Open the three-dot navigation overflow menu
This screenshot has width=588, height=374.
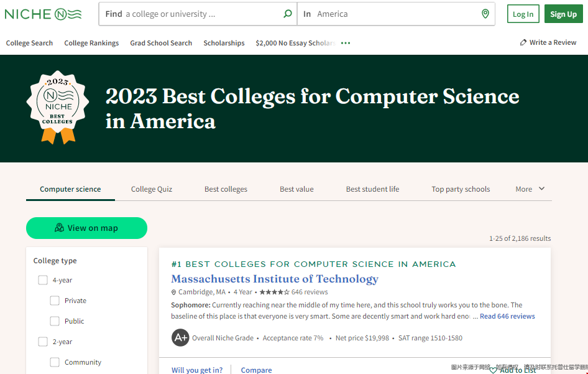[346, 43]
